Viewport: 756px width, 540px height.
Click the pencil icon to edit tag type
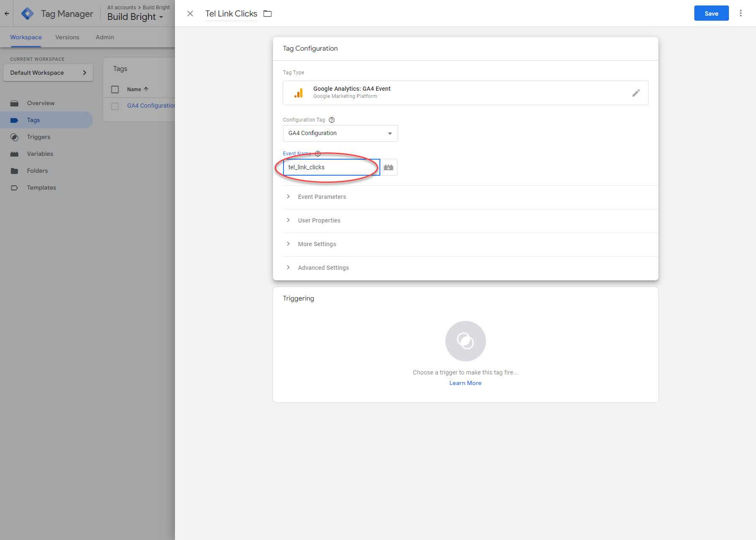click(636, 93)
